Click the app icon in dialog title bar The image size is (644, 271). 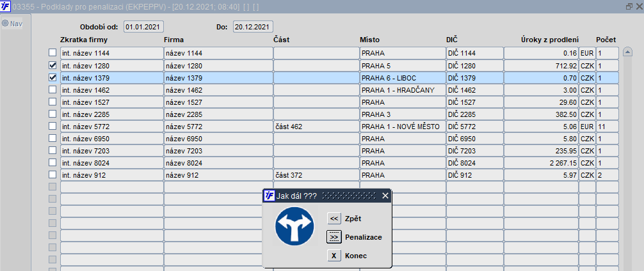pyautogui.click(x=270, y=196)
